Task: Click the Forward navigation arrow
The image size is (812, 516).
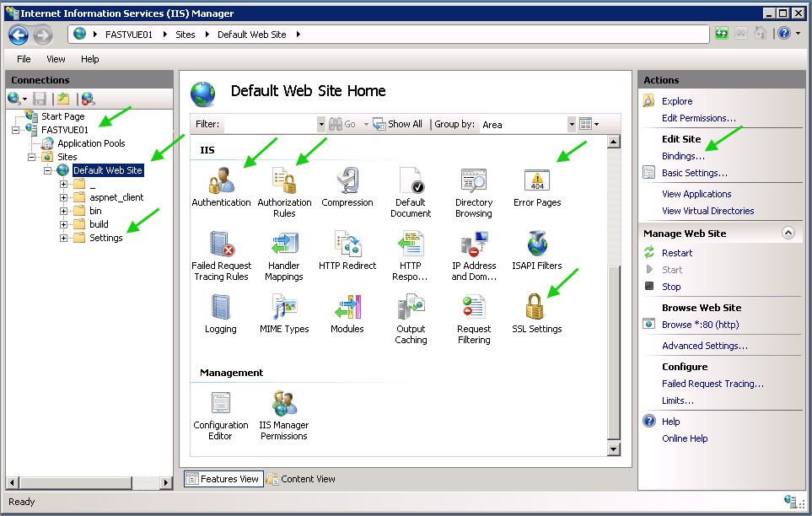Action: coord(43,35)
